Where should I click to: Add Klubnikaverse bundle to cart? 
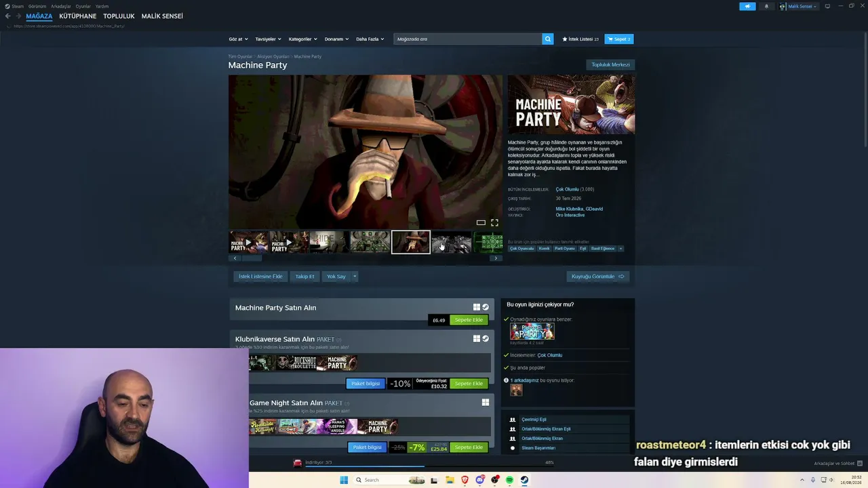[469, 384]
